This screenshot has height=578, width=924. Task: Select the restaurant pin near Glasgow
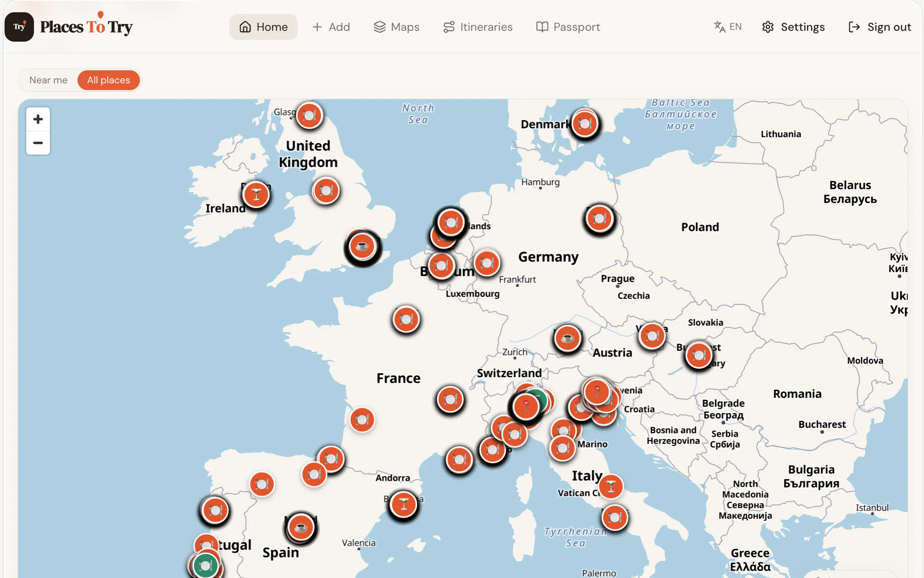[x=309, y=116]
